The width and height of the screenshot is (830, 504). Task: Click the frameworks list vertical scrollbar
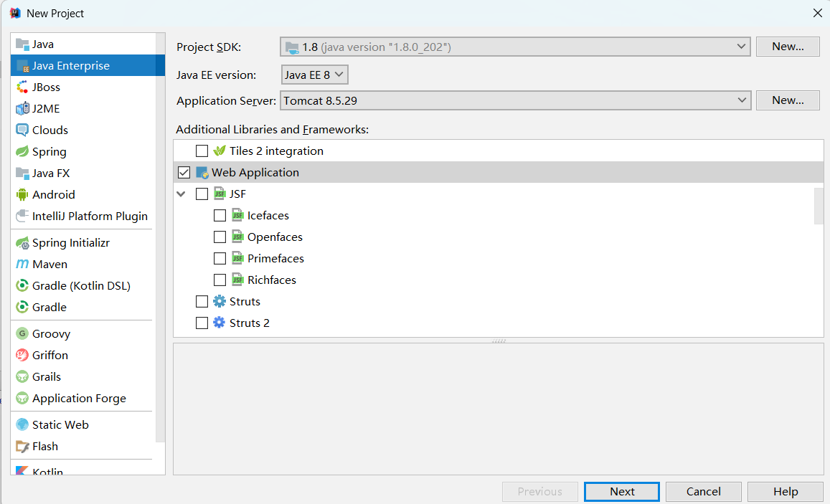(819, 206)
